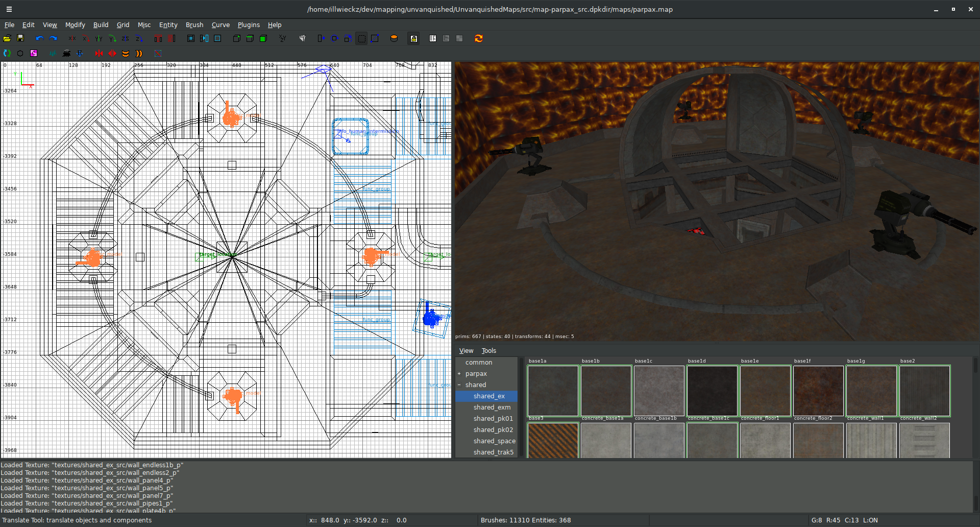Select the shared_pk01 texture directory

pos(493,419)
